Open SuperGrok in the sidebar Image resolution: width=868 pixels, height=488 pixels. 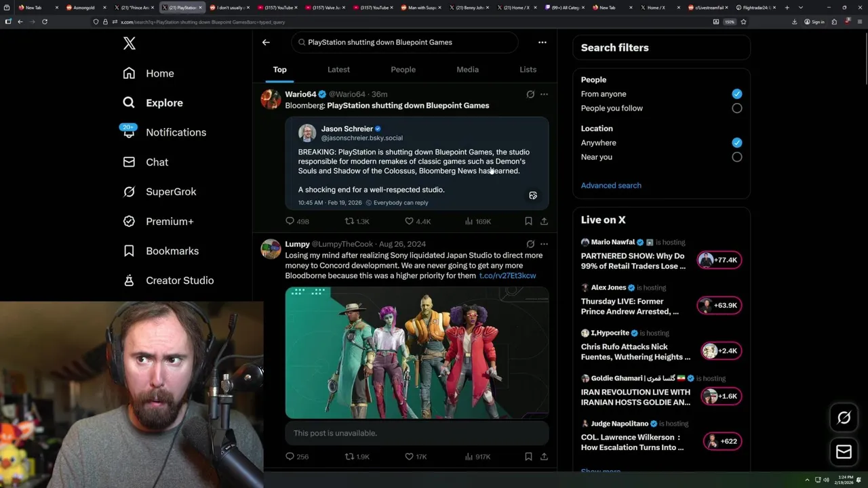159,192
